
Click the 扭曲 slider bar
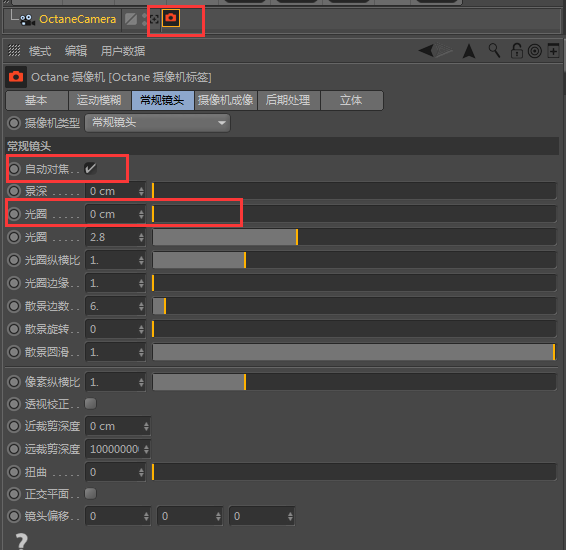click(354, 472)
